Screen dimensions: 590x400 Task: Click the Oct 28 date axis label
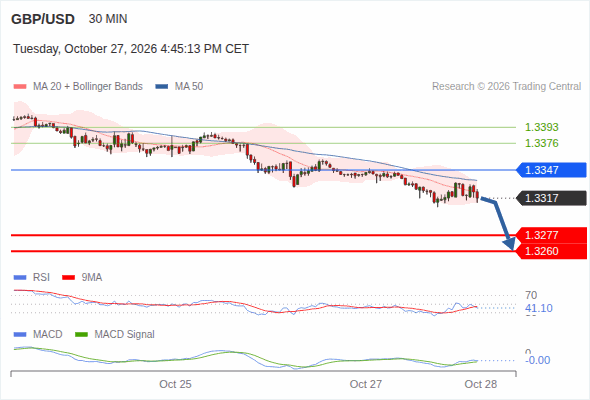pos(481,384)
